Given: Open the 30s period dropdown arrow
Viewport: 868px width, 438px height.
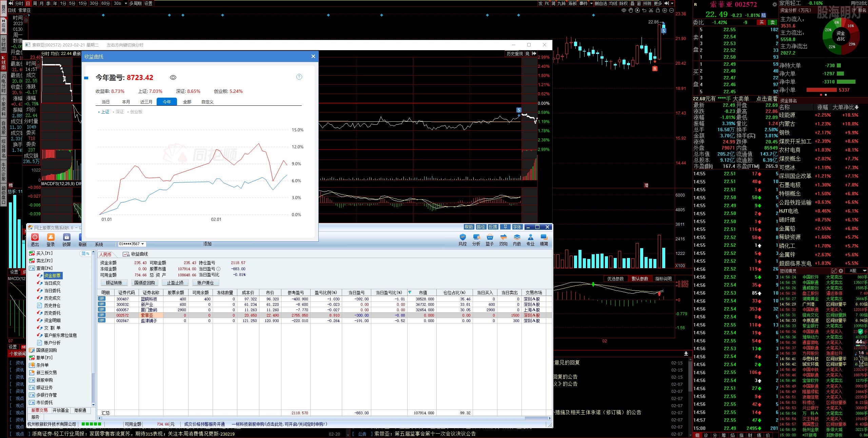Looking at the screenshot, I should pos(126,3).
